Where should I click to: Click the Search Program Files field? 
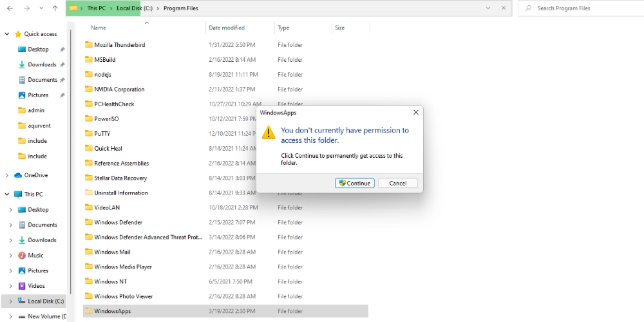pos(581,8)
